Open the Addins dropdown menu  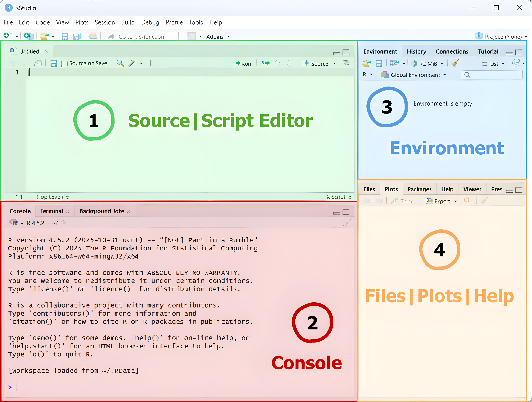[x=218, y=37]
